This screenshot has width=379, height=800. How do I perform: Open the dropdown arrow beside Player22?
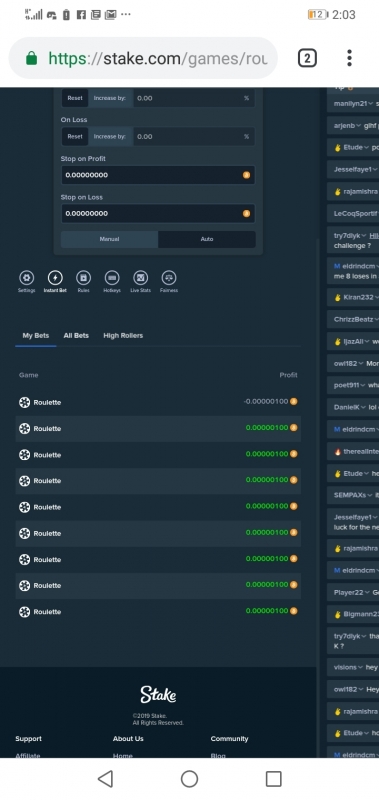pos(367,592)
